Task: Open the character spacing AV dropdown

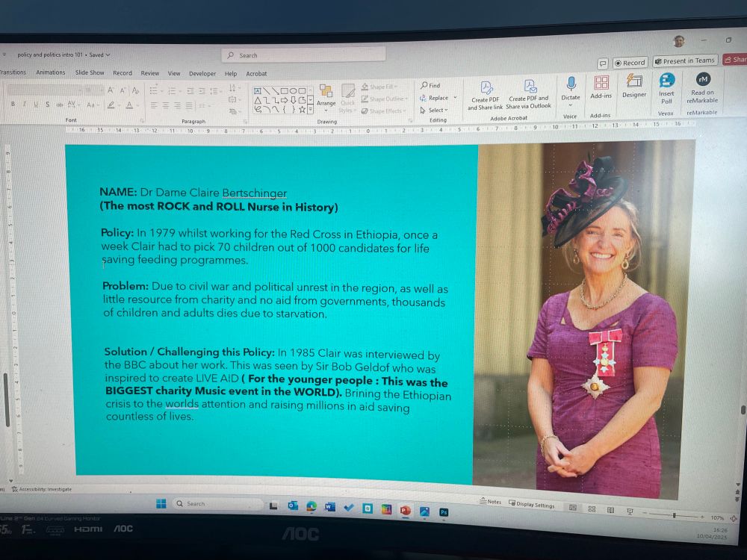Action: click(72, 105)
